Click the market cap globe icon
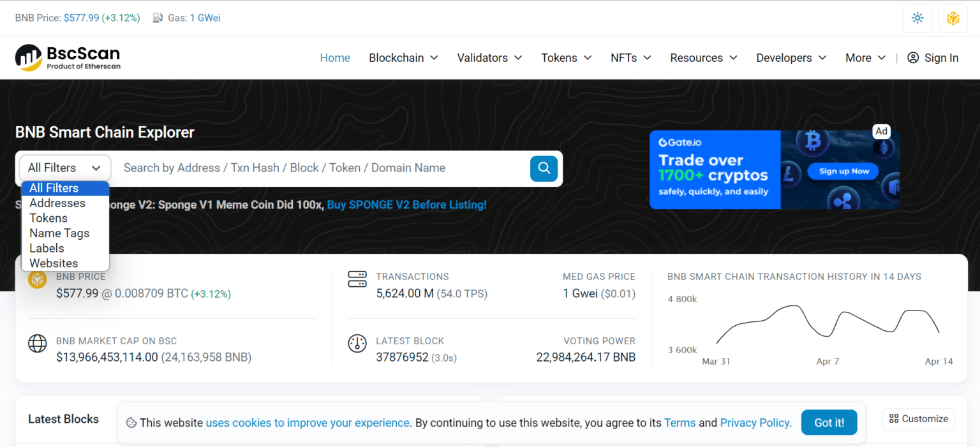Image resolution: width=980 pixels, height=447 pixels. 38,343
